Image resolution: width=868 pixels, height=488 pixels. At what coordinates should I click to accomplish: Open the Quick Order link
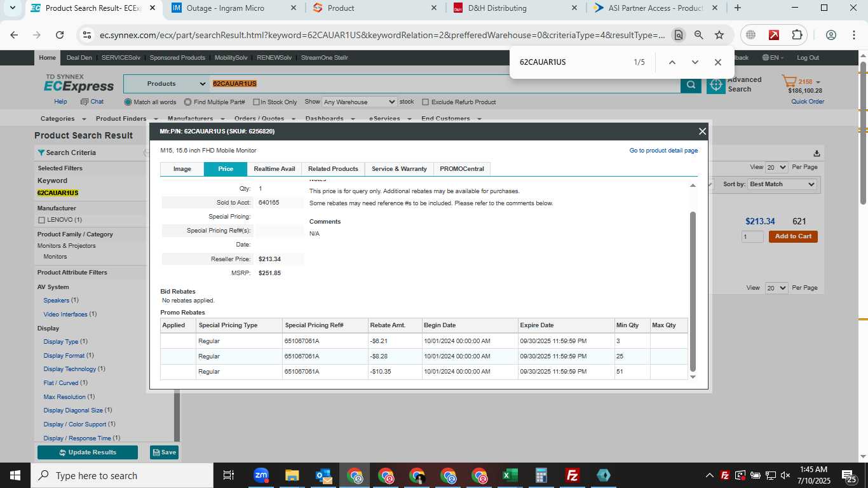[808, 102]
